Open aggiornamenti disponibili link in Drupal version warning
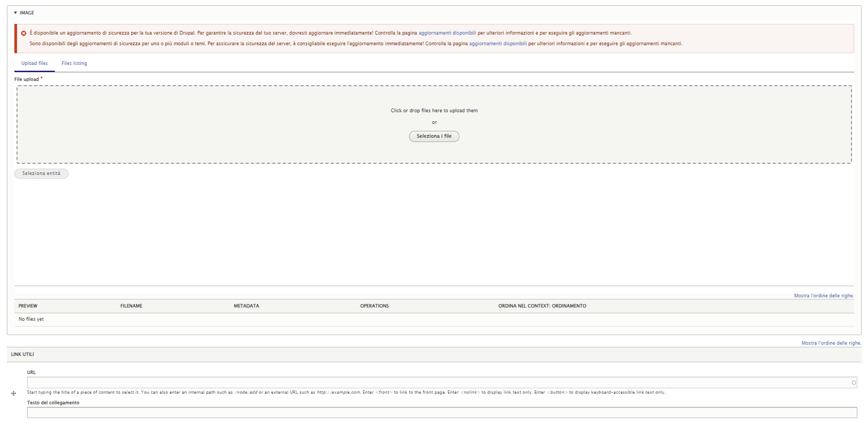Screen dimensions: 868x425 pyautogui.click(x=447, y=33)
